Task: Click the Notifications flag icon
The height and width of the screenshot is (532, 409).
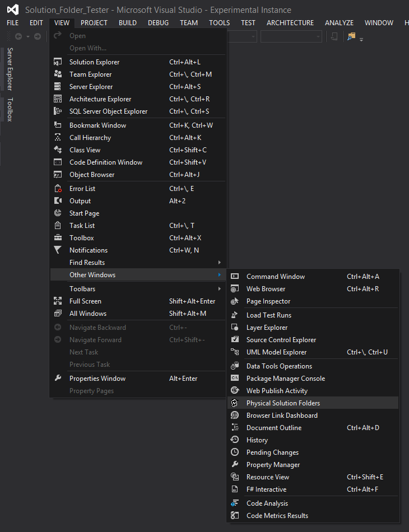Action: [58, 250]
